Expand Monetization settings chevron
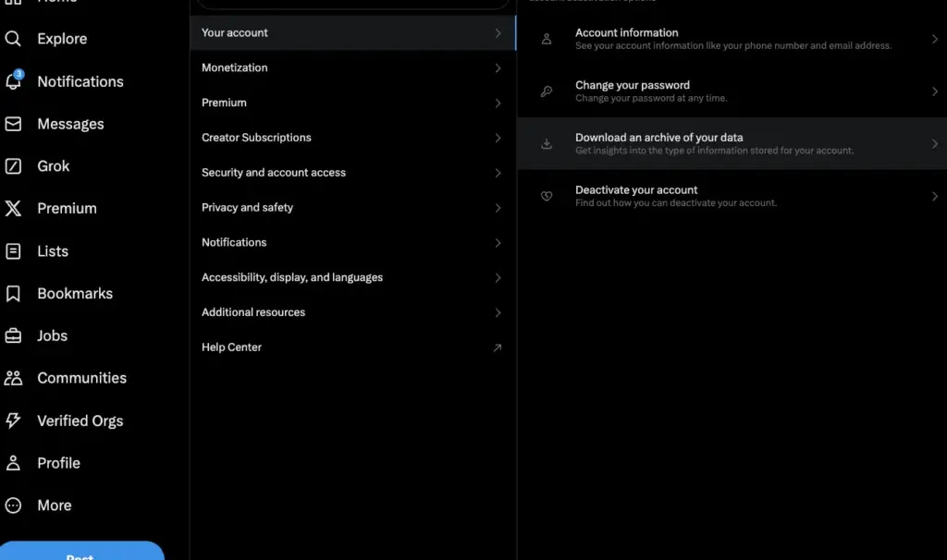Screen dimensions: 947x560 498,68
